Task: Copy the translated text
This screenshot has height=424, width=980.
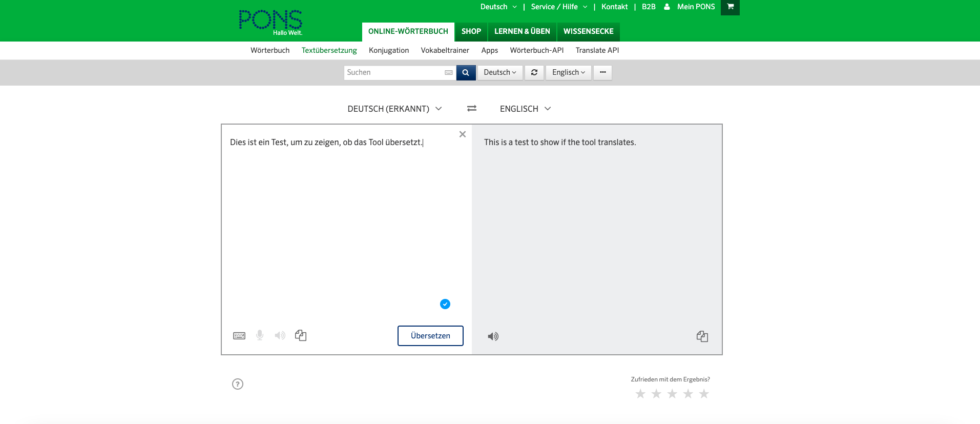Action: pos(702,336)
